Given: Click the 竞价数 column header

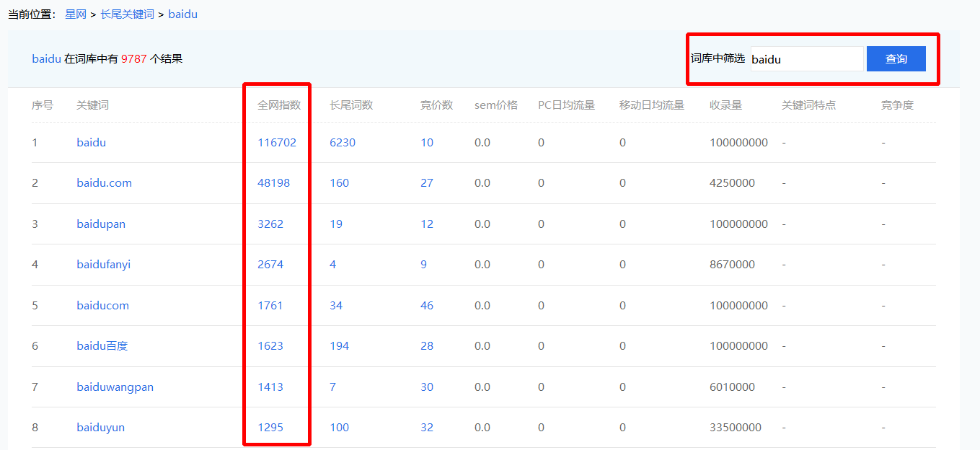Looking at the screenshot, I should [436, 105].
